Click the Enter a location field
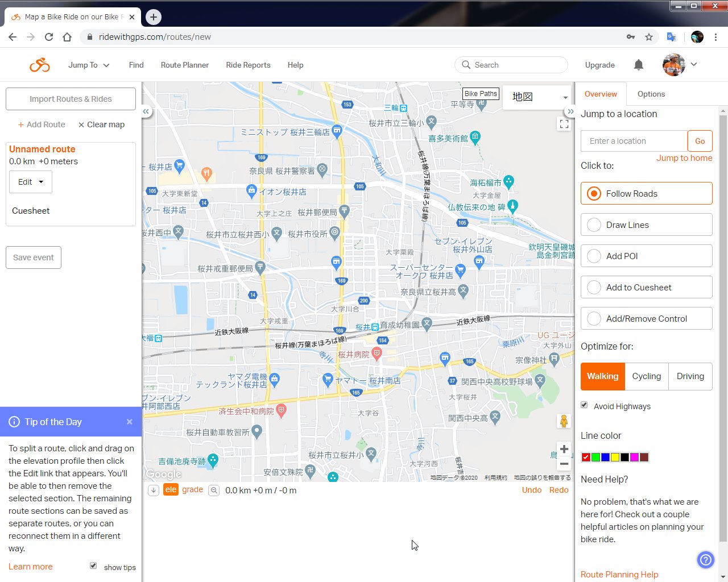The image size is (728, 582). click(x=634, y=141)
